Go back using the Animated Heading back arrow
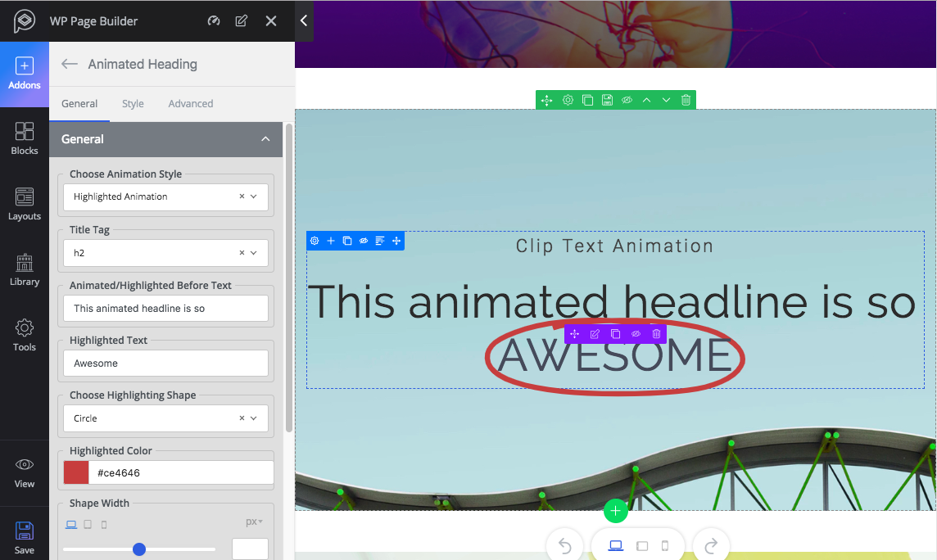 pyautogui.click(x=70, y=64)
